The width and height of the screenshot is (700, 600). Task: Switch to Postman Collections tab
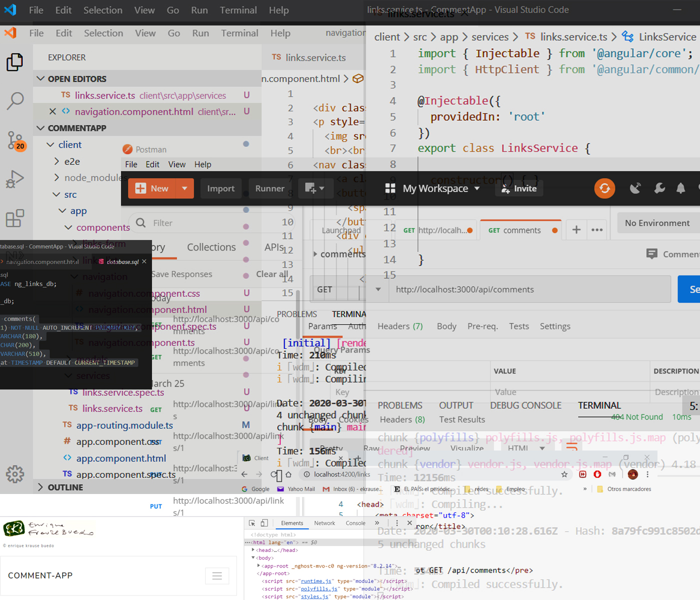211,247
